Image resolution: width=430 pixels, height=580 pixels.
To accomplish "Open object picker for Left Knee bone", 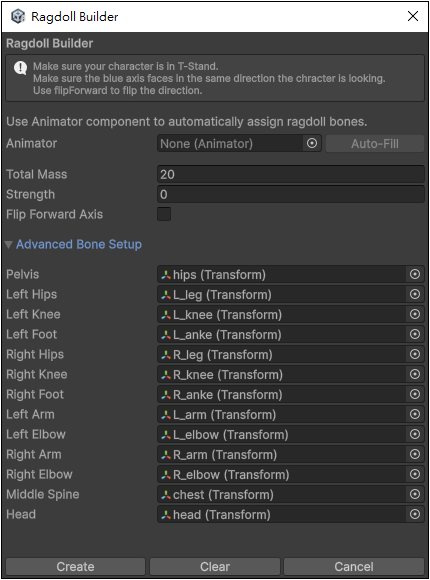I will tap(415, 314).
